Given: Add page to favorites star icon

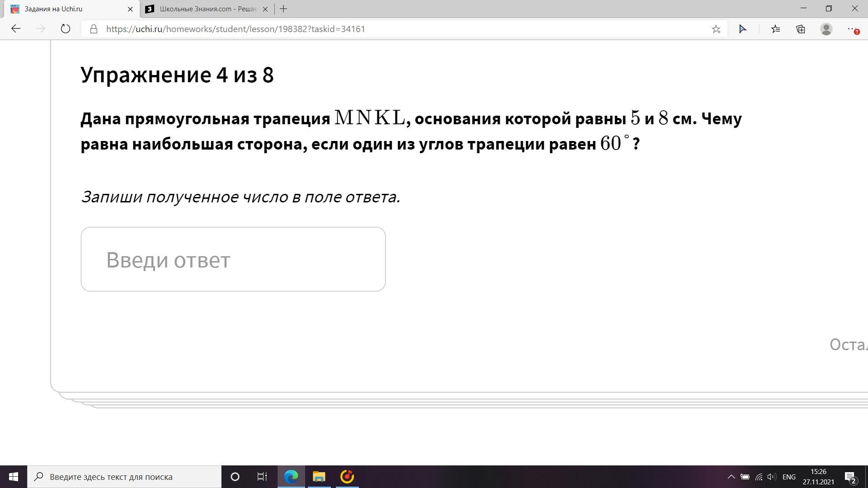Looking at the screenshot, I should click(x=716, y=29).
